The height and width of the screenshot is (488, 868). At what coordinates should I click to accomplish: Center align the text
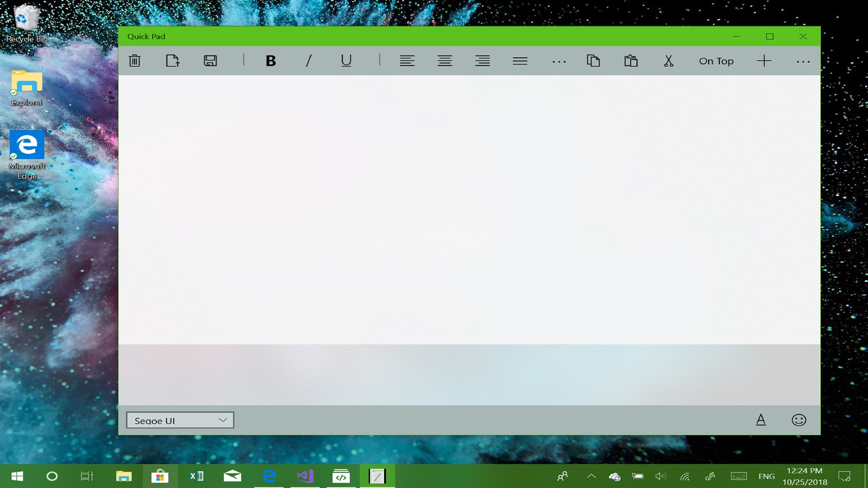click(x=444, y=61)
